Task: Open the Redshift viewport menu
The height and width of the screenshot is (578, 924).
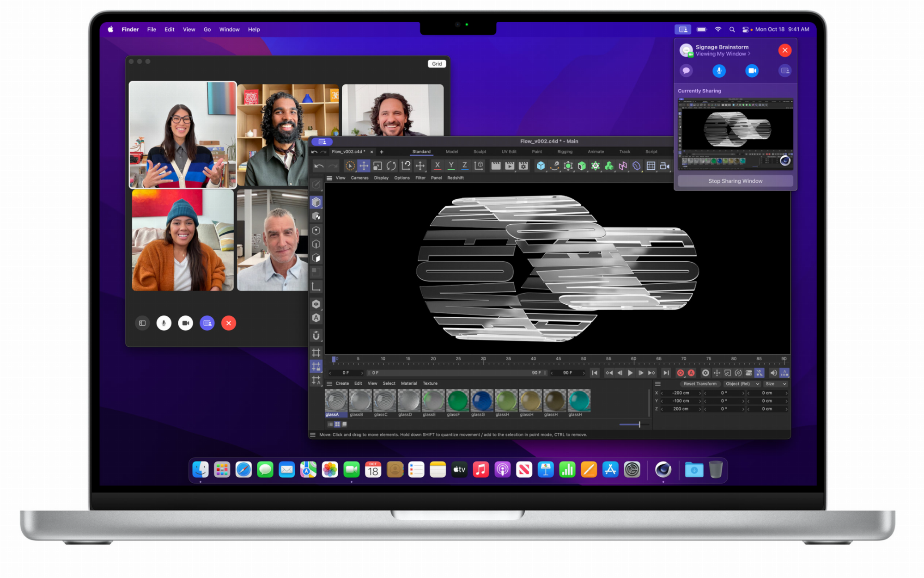Action: click(456, 178)
